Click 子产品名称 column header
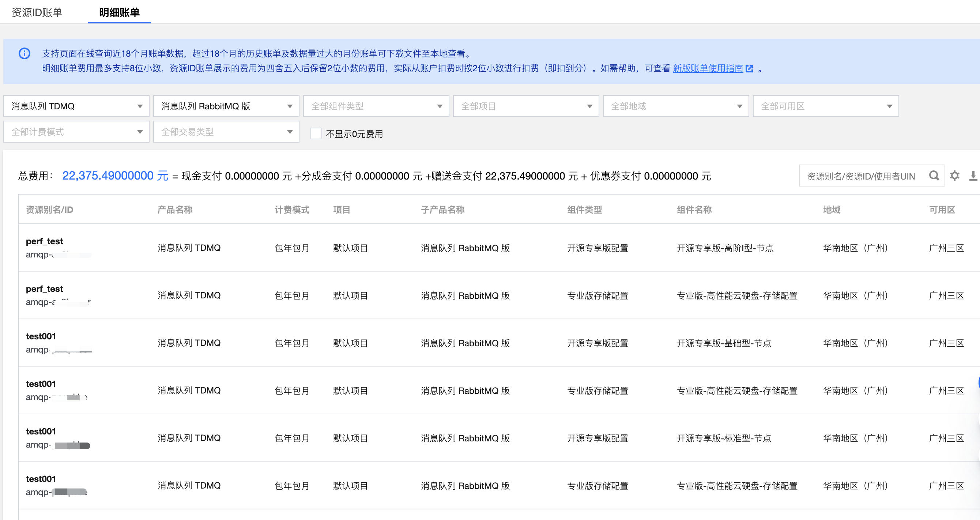 (x=443, y=210)
